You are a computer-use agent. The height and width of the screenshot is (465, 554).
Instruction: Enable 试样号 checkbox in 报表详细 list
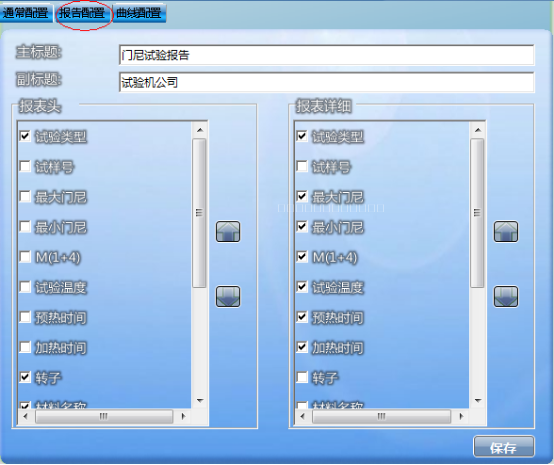coord(302,166)
